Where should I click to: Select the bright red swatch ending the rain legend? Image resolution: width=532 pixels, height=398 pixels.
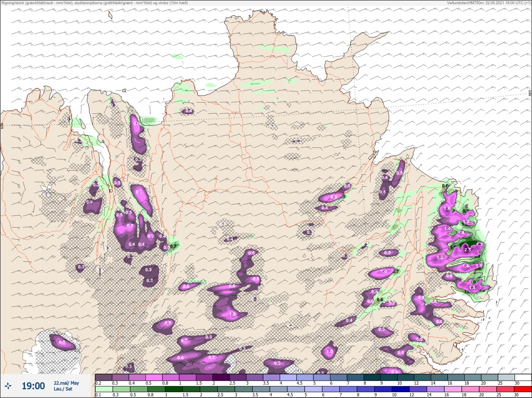[x=524, y=389]
